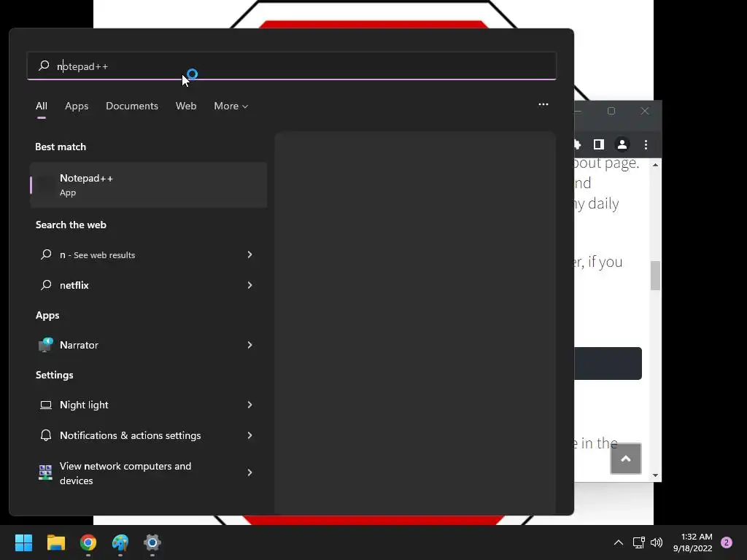747x560 pixels.
Task: Click Chrome scrollbar up arrow
Action: (656, 165)
